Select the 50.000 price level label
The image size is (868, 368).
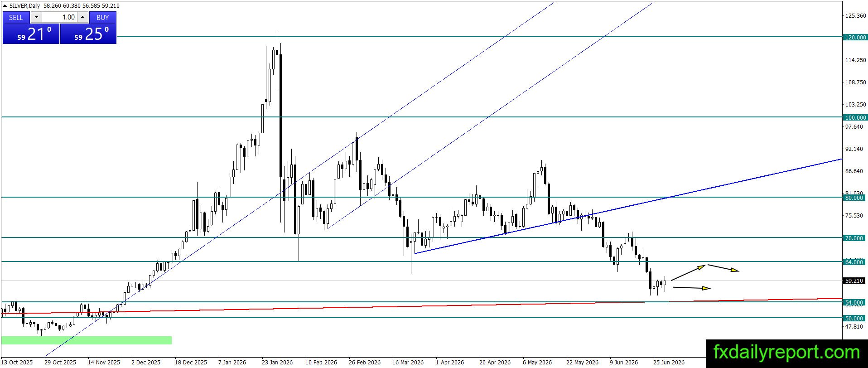click(854, 318)
